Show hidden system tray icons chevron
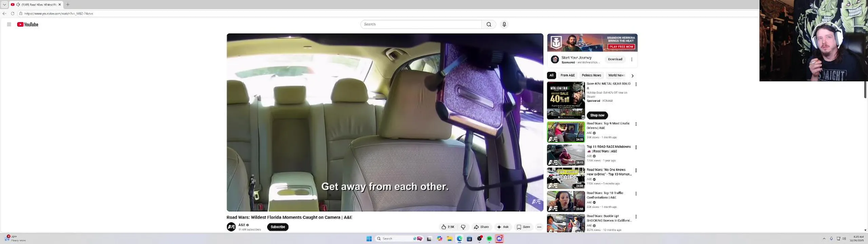 pos(824,239)
